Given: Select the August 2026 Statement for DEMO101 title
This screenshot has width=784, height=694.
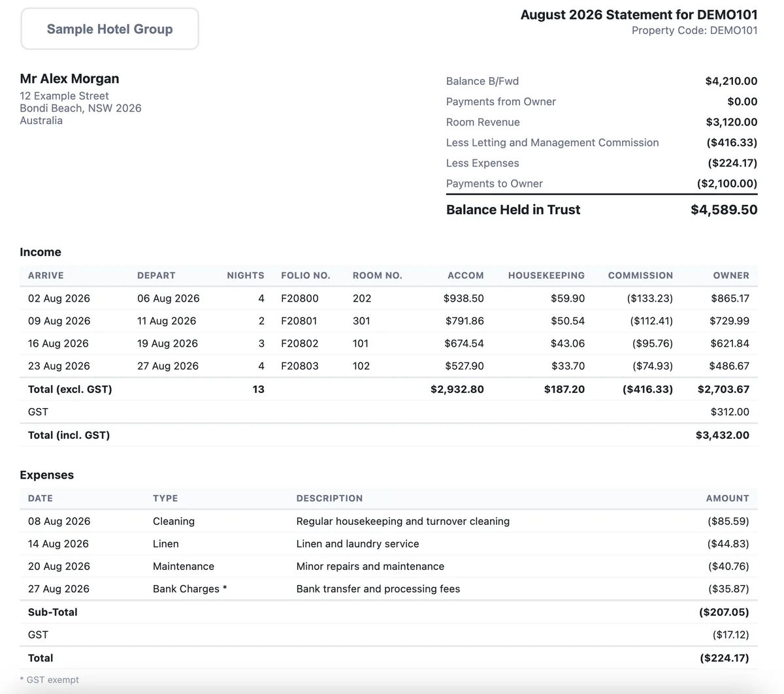Looking at the screenshot, I should (639, 14).
